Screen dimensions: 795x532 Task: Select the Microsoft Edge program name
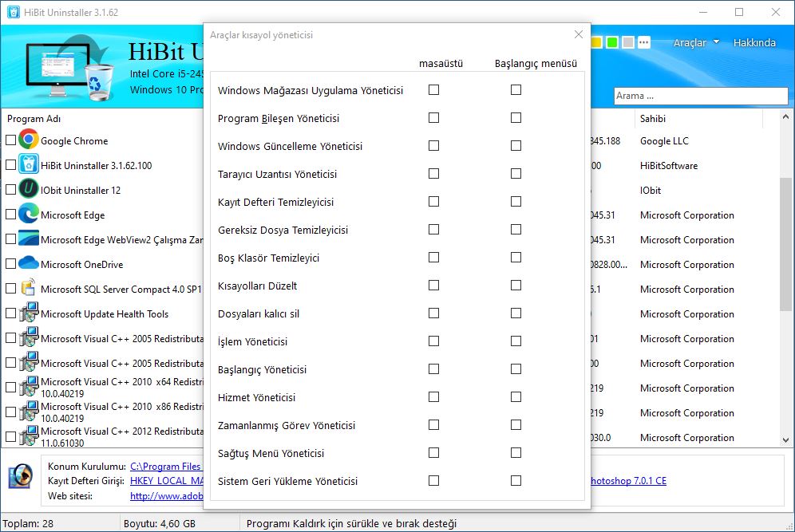tap(73, 215)
